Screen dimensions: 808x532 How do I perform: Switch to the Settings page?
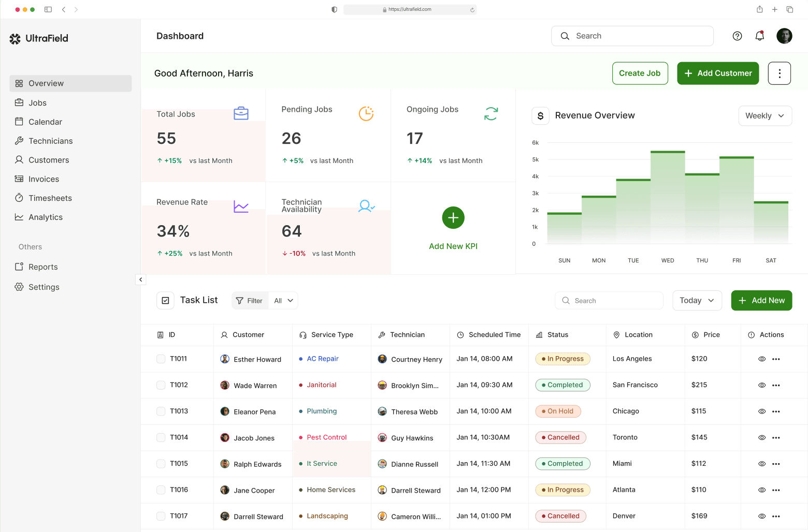tap(44, 287)
